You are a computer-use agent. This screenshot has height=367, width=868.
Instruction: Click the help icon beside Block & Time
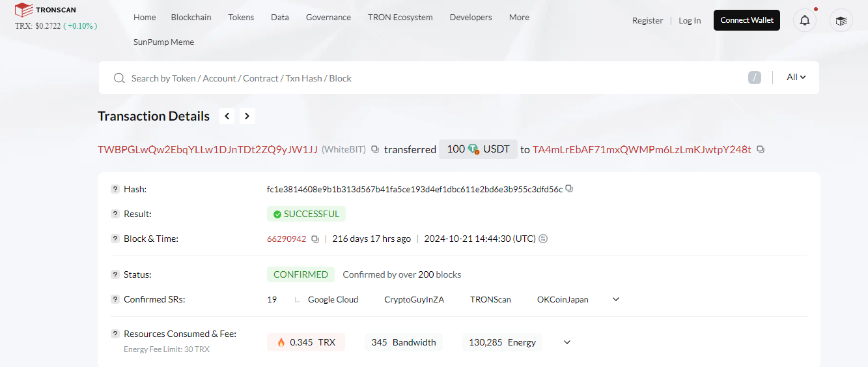click(x=115, y=239)
